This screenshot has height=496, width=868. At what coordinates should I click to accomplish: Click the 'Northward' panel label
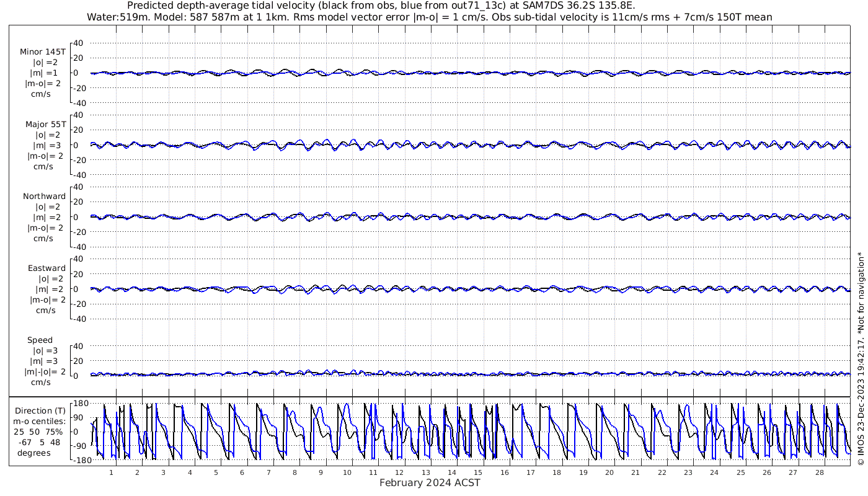[x=44, y=196]
